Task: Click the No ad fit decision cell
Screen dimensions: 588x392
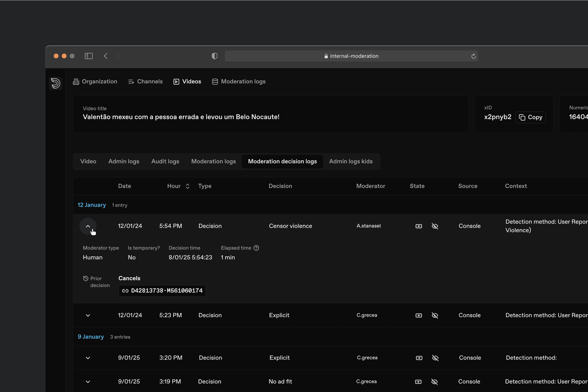Action: click(x=280, y=381)
